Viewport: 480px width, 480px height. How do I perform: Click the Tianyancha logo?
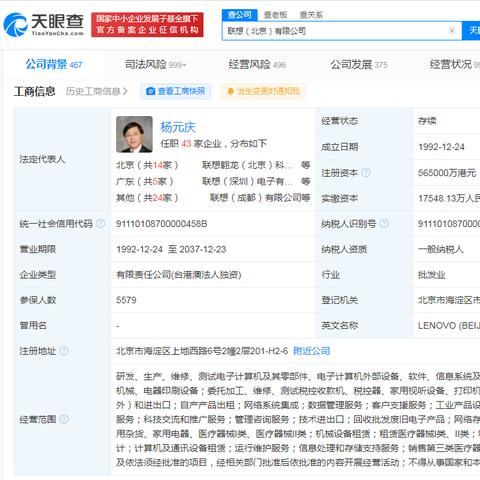tap(43, 25)
